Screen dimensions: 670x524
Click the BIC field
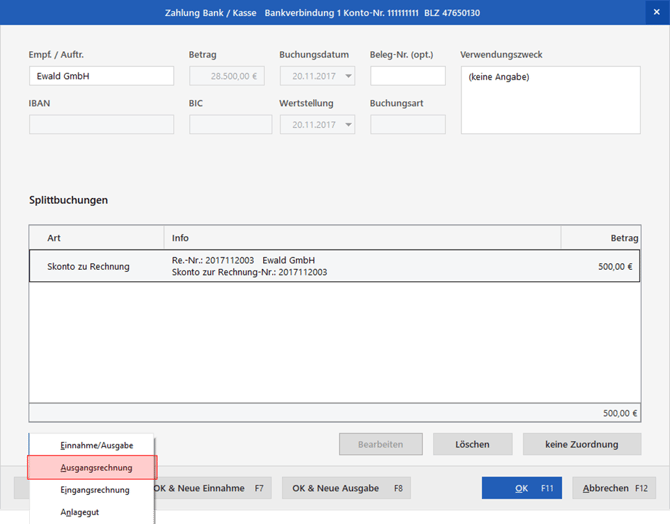[x=230, y=125]
